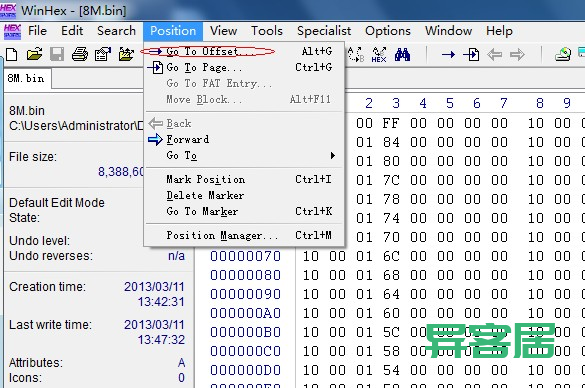Click the WinHex title bar application icon
Image resolution: width=585 pixels, height=388 pixels.
[8, 10]
